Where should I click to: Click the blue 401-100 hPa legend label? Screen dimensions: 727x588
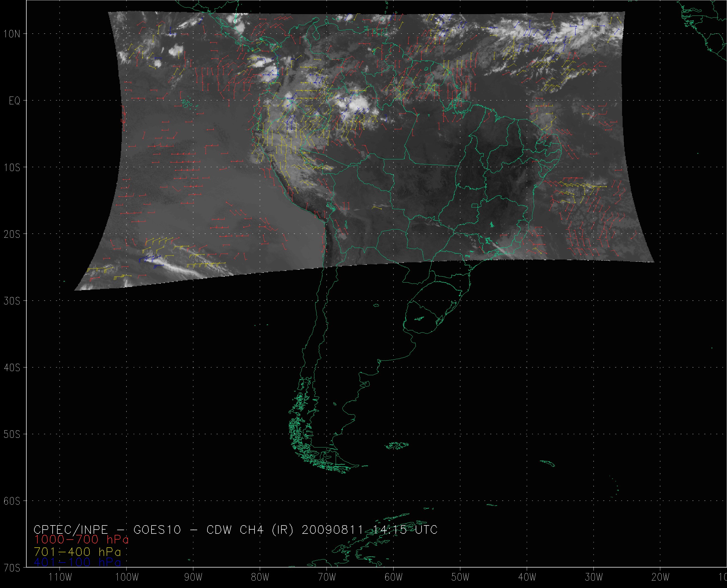click(x=77, y=563)
